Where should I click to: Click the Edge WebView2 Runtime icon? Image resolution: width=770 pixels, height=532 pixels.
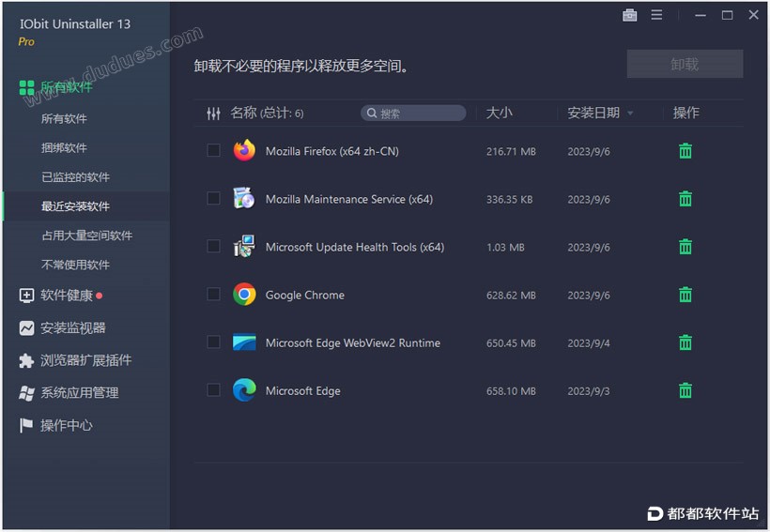tap(244, 342)
